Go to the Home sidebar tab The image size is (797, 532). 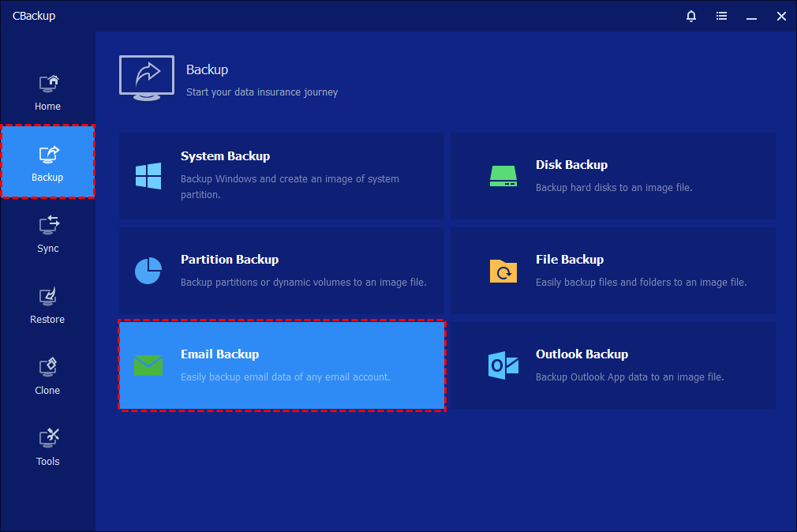click(x=47, y=92)
